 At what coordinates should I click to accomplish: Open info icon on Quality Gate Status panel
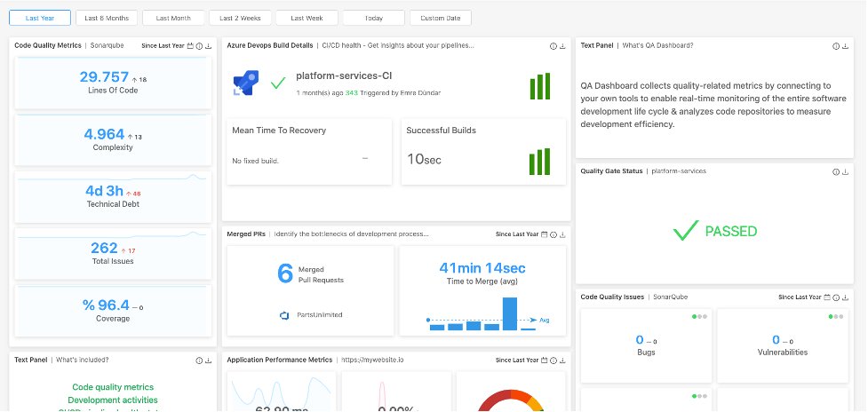(x=836, y=171)
